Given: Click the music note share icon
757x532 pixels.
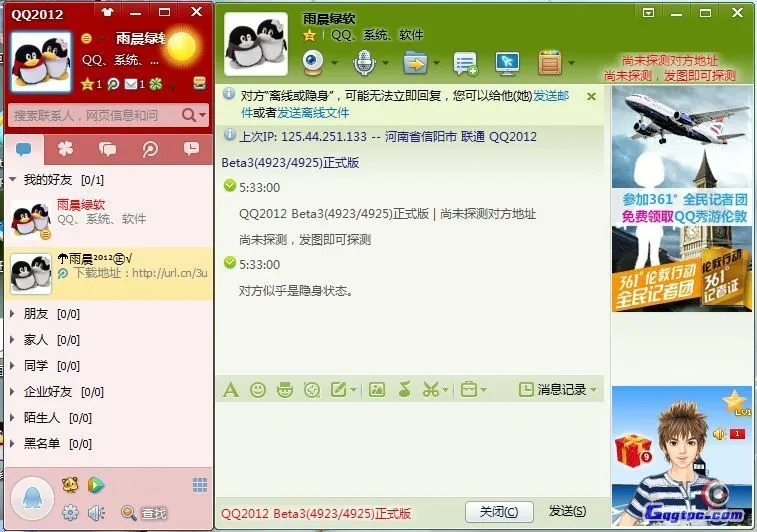Looking at the screenshot, I should [405, 389].
